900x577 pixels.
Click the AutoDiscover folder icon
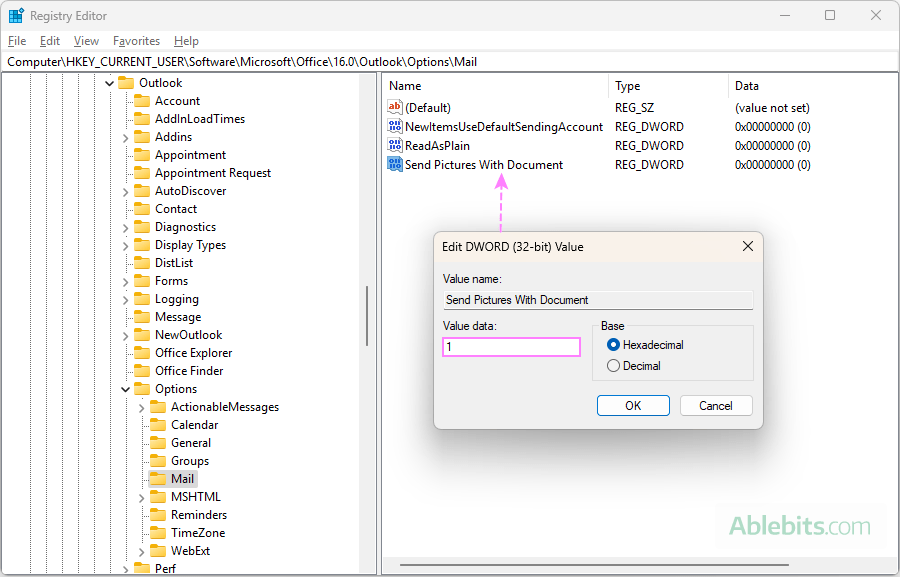(142, 191)
